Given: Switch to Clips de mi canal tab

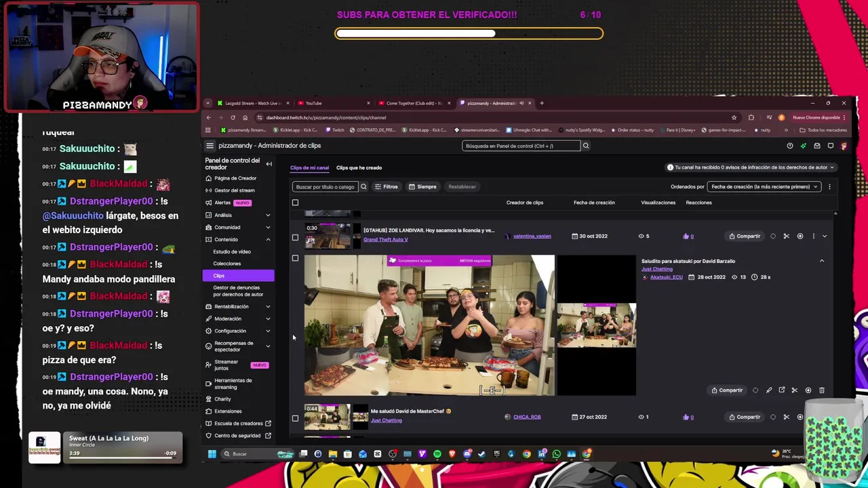Looking at the screenshot, I should pyautogui.click(x=309, y=167).
